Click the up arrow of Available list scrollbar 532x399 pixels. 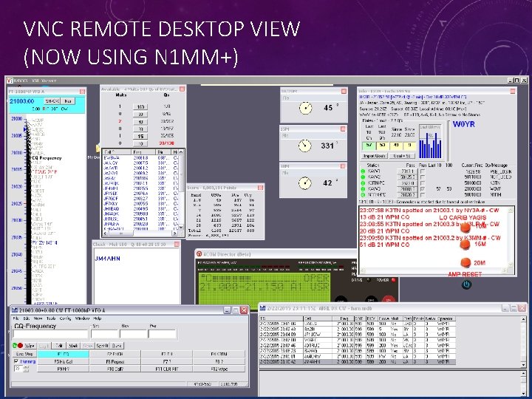181,152
